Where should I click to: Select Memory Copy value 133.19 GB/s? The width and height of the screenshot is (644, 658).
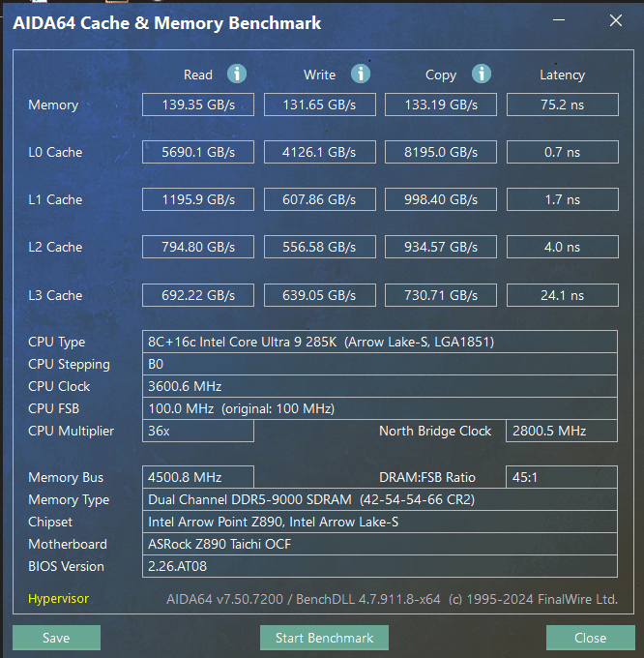click(441, 105)
